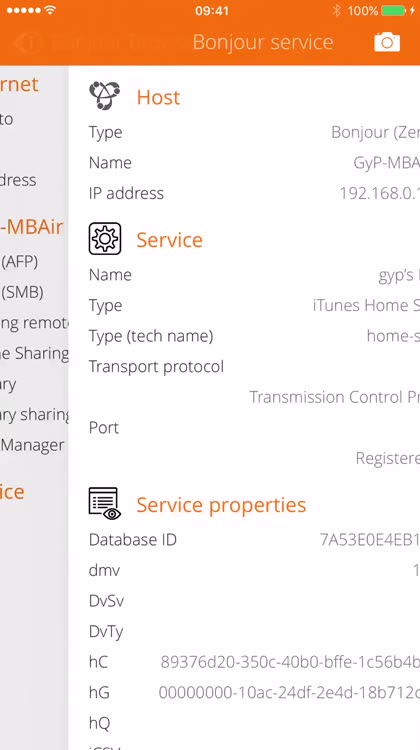Tap the Service properties eye icon

click(x=105, y=503)
